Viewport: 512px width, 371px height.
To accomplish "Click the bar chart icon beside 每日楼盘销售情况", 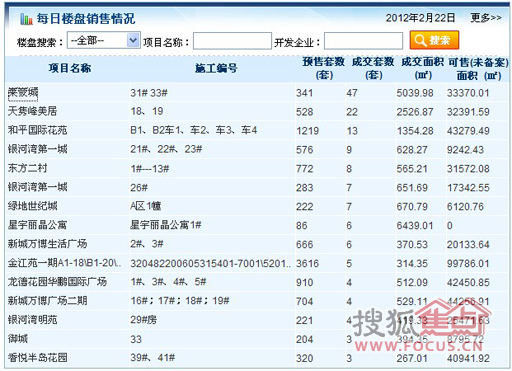I will 26,19.
